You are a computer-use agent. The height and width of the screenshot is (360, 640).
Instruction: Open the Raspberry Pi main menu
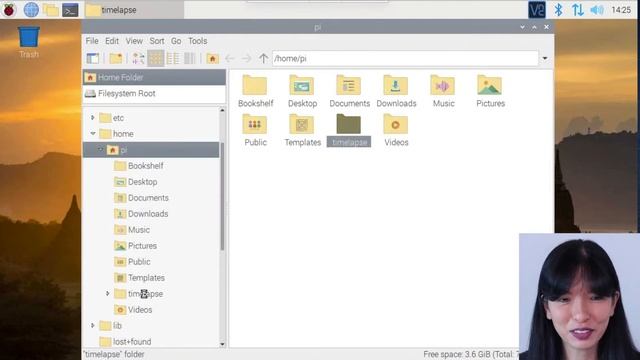[x=9, y=10]
